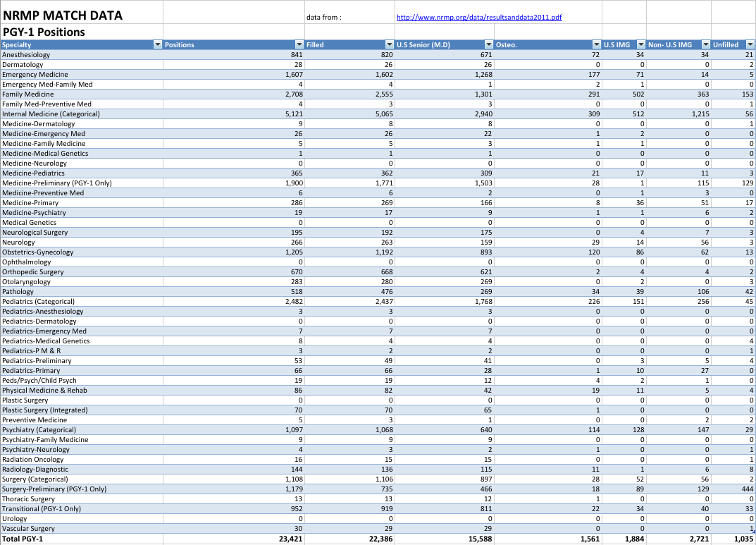Select the Plastic Surgery (Integrated) row label
This screenshot has height=545, width=756.
coord(82,410)
